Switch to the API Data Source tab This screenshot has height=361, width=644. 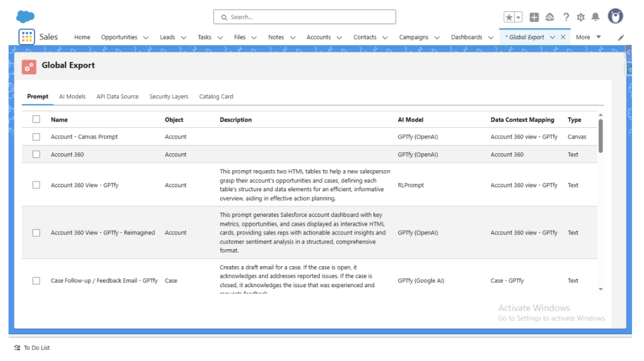coord(118,96)
